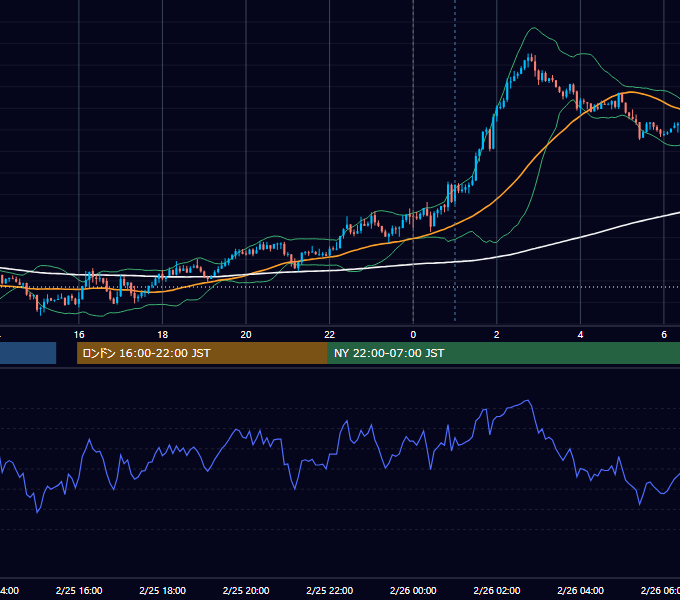680x600 pixels.
Task: Click the 2/25 16:00 date label
Action: (x=79, y=590)
